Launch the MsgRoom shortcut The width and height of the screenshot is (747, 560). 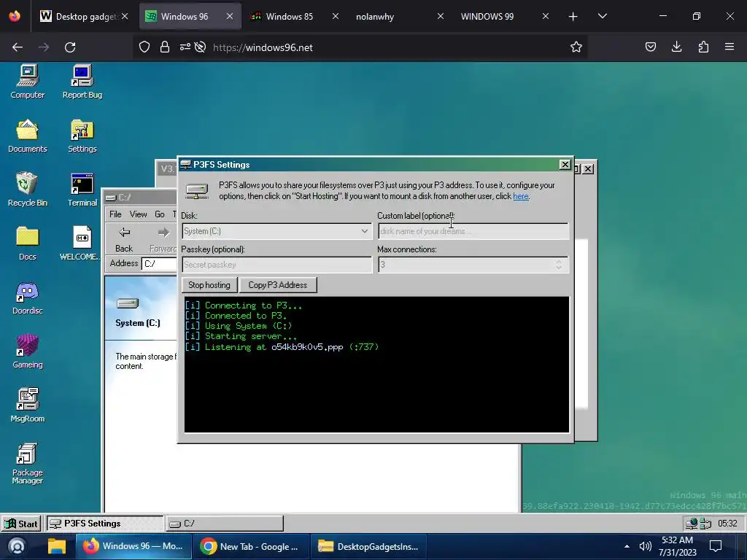click(28, 405)
